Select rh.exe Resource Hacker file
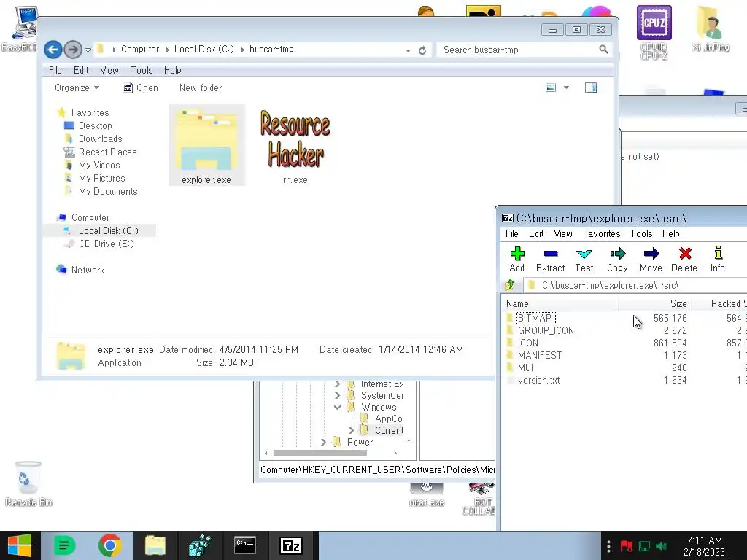 click(295, 145)
